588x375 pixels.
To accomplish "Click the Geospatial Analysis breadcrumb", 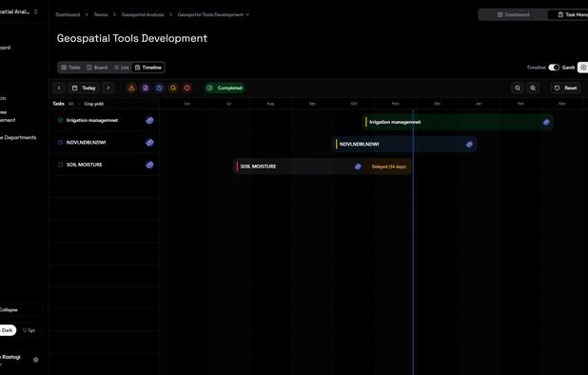I will (x=143, y=14).
